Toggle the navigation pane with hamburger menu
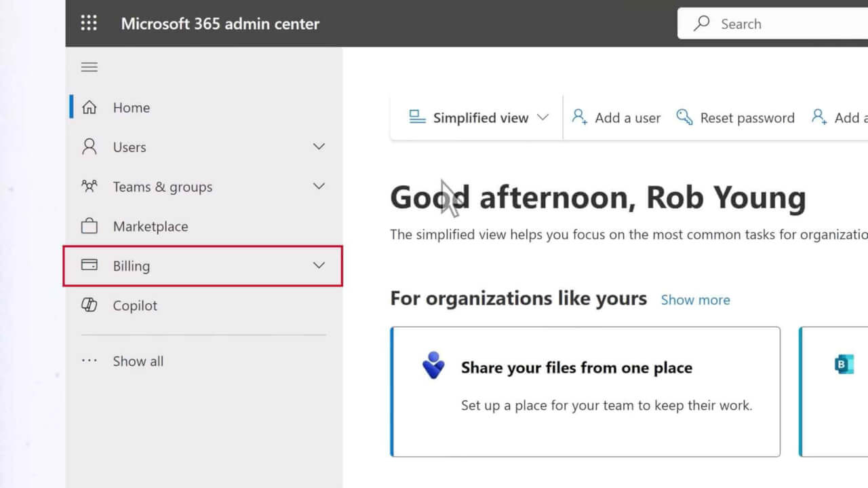 click(89, 67)
